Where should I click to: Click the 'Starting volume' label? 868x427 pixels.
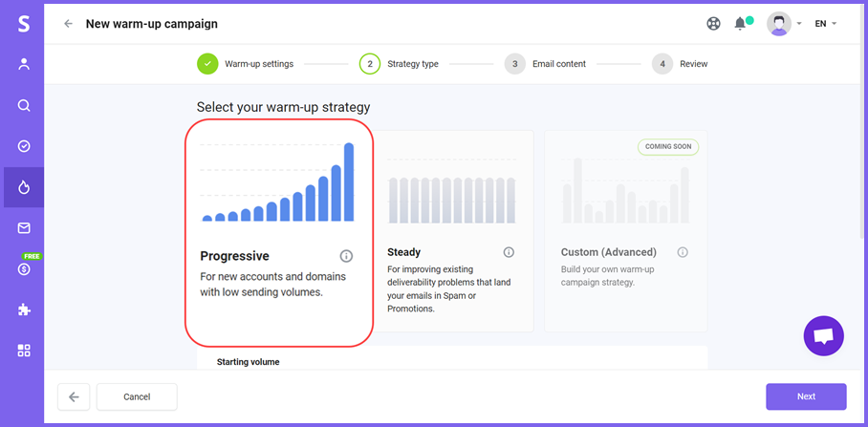tap(248, 362)
